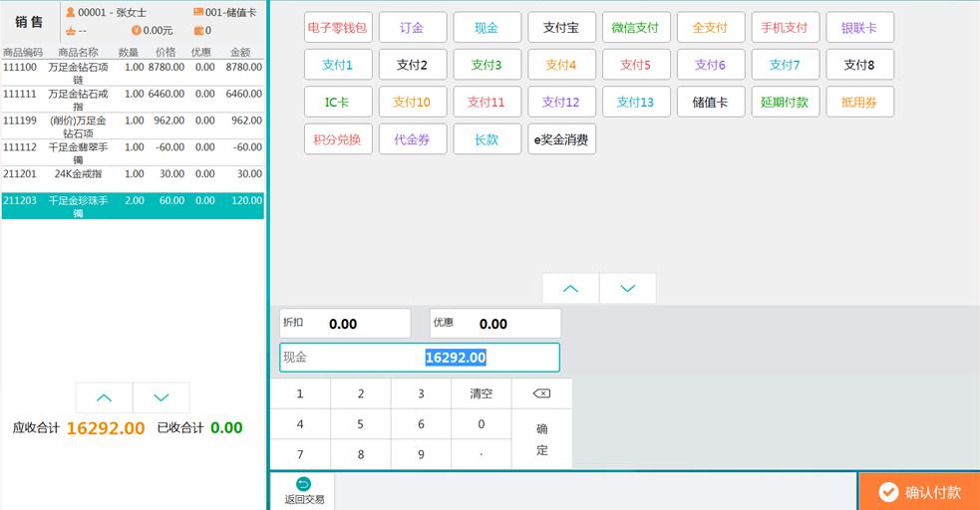Click the 长款 button
This screenshot has height=510, width=980.
click(x=487, y=138)
